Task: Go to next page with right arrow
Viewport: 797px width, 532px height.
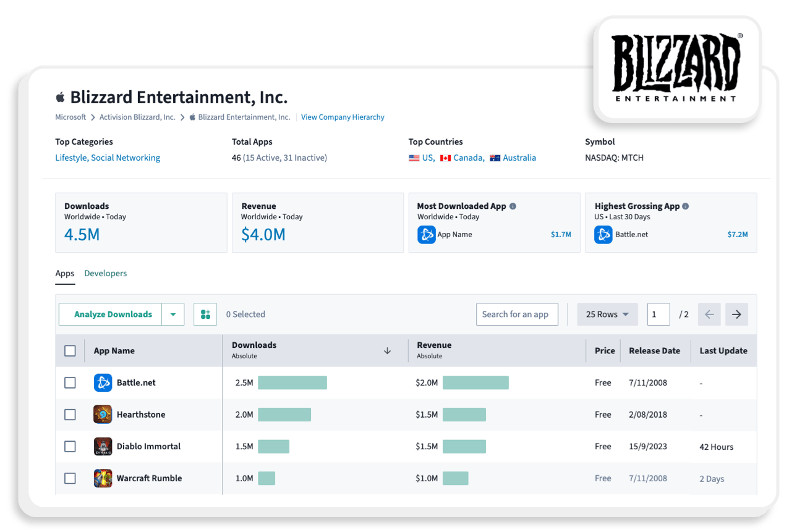Action: 736,314
